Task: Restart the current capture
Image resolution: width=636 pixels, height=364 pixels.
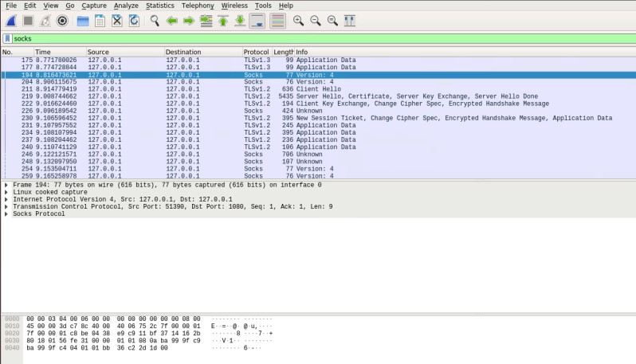Action: [45, 21]
